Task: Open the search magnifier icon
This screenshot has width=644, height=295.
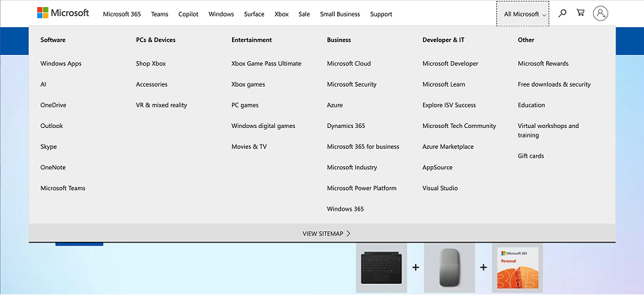Action: tap(562, 14)
